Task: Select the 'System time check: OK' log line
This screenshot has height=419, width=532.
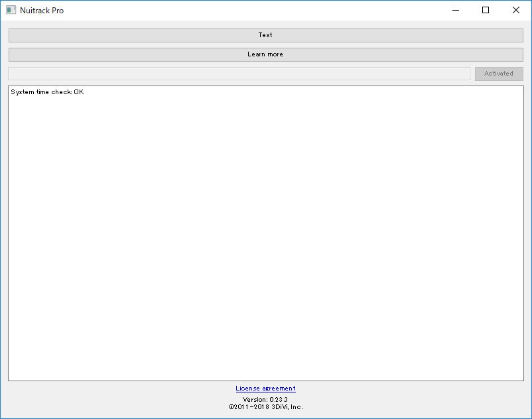Action: 47,92
